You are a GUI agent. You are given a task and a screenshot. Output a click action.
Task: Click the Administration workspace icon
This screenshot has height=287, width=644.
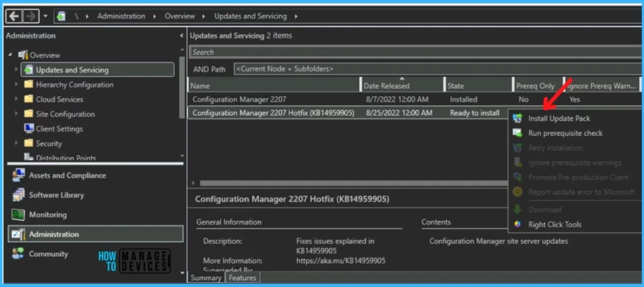point(18,234)
